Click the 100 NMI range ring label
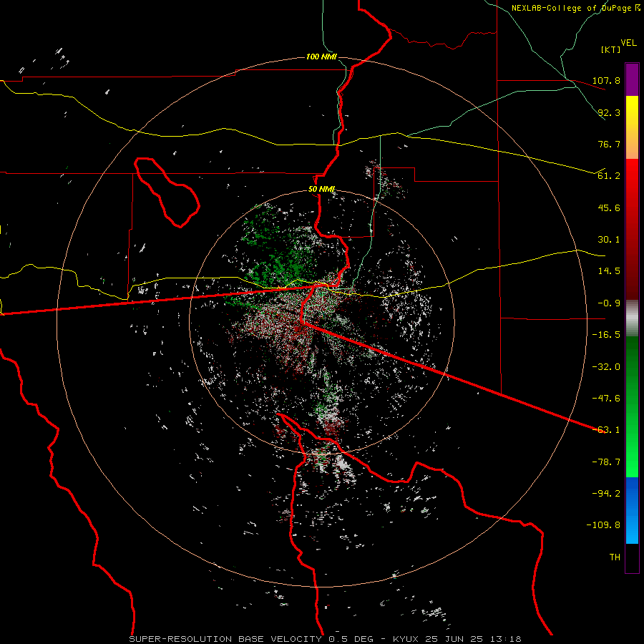The height and width of the screenshot is (644, 644). (321, 57)
